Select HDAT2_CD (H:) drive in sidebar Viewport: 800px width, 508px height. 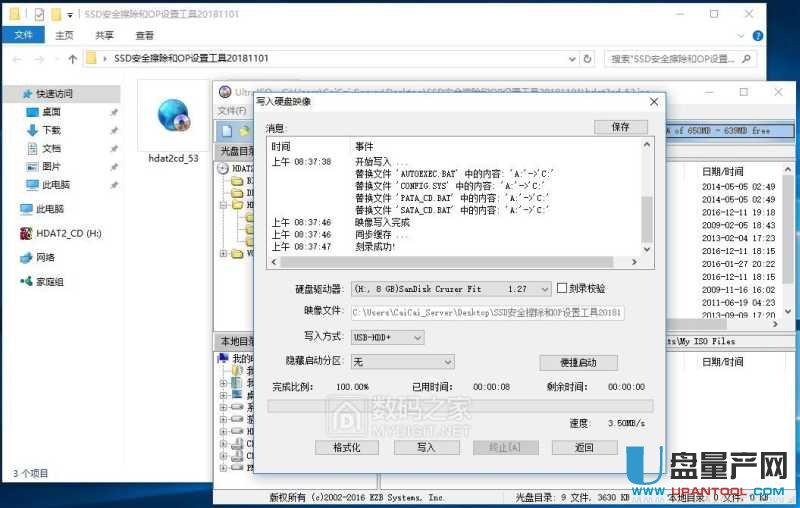(60, 233)
